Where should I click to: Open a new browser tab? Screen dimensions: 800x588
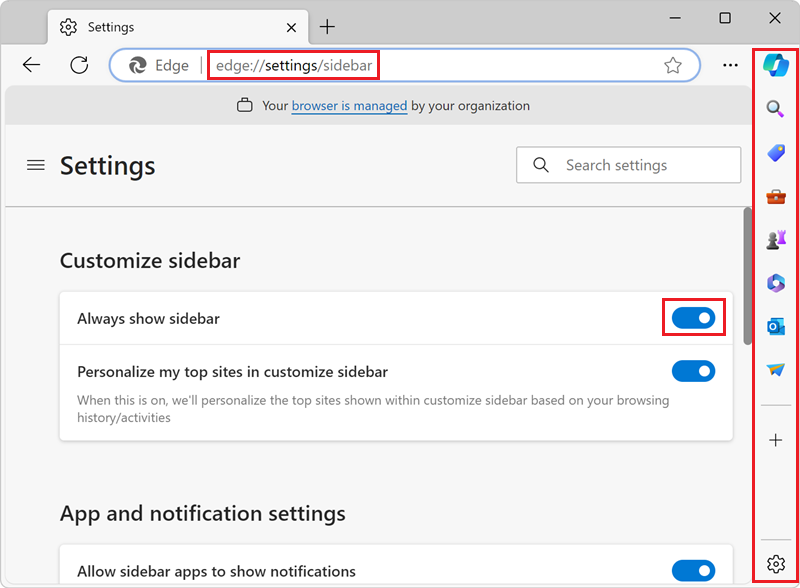[327, 27]
